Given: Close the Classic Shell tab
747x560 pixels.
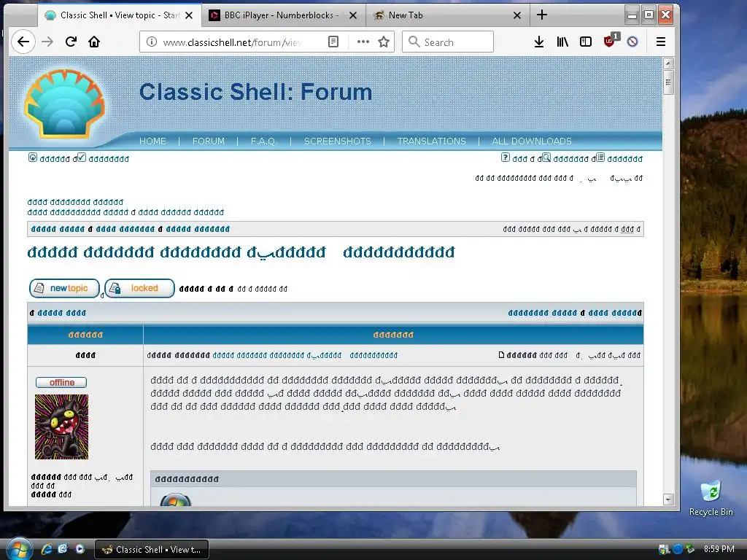Looking at the screenshot, I should coord(189,15).
